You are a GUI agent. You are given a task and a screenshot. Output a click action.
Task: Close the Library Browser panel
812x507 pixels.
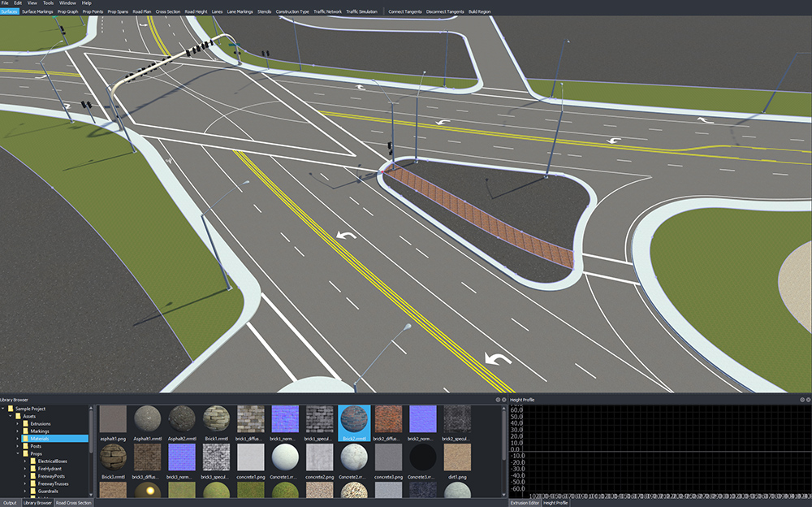(x=504, y=400)
